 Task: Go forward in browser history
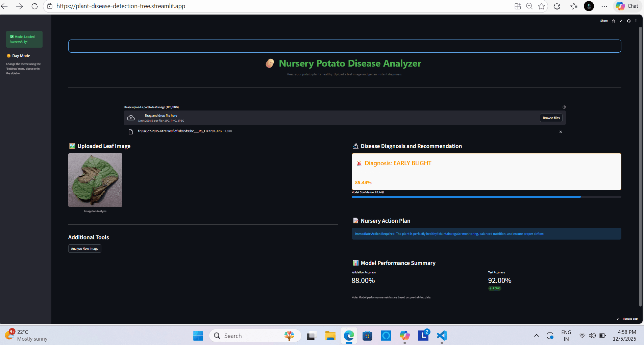(19, 6)
